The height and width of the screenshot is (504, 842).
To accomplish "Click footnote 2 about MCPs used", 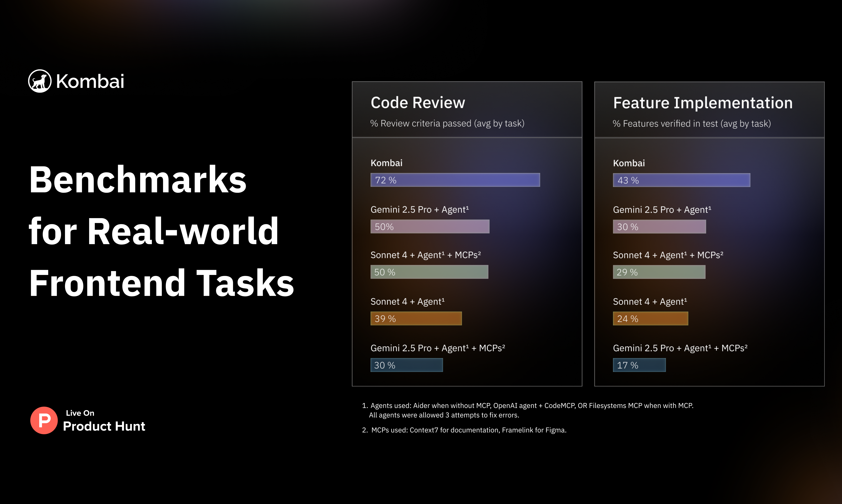I will [464, 430].
